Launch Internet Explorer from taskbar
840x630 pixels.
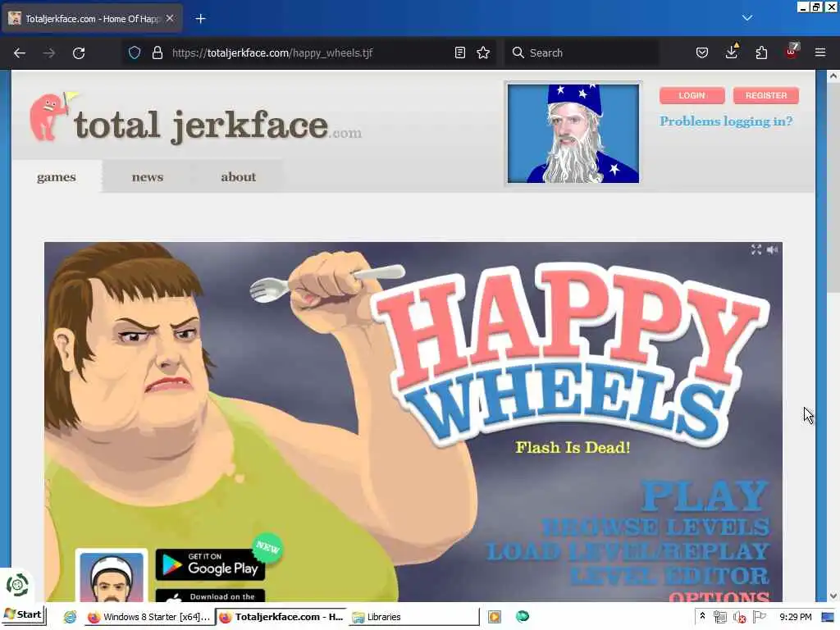(70, 617)
